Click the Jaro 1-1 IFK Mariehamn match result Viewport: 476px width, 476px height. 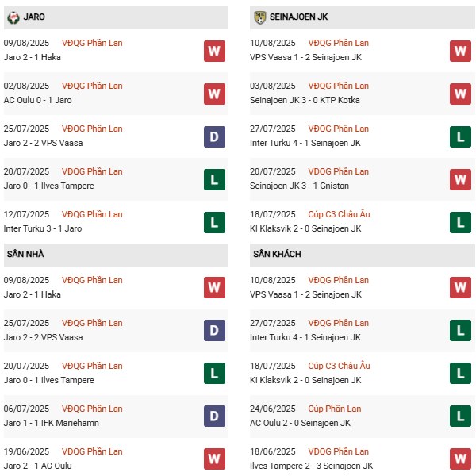coord(54,423)
